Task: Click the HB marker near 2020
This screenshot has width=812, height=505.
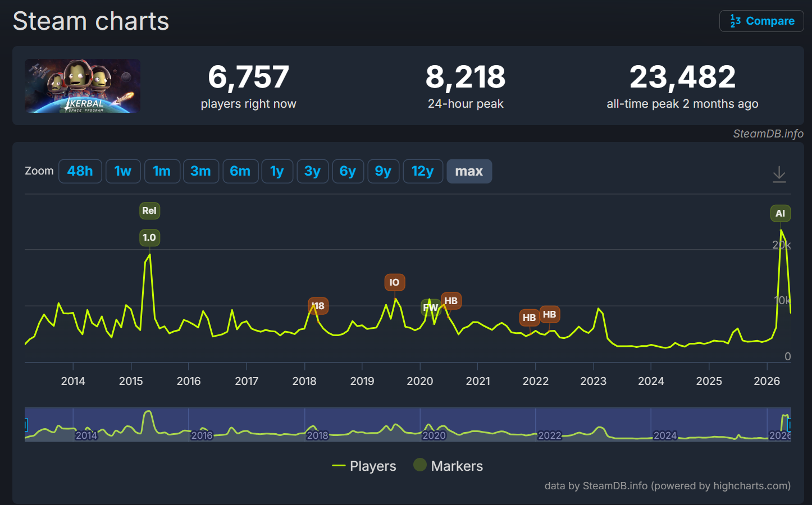Action: [x=451, y=301]
